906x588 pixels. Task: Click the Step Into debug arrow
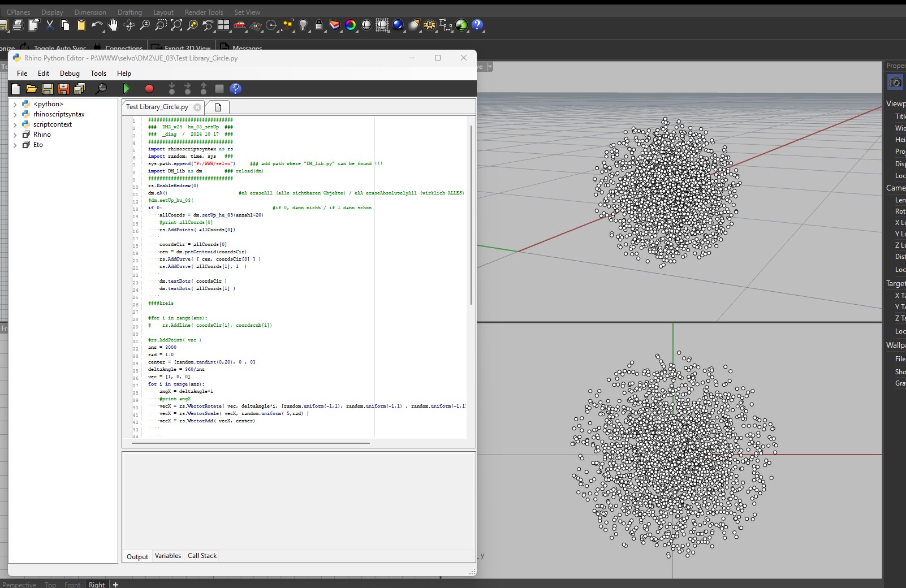tap(172, 89)
